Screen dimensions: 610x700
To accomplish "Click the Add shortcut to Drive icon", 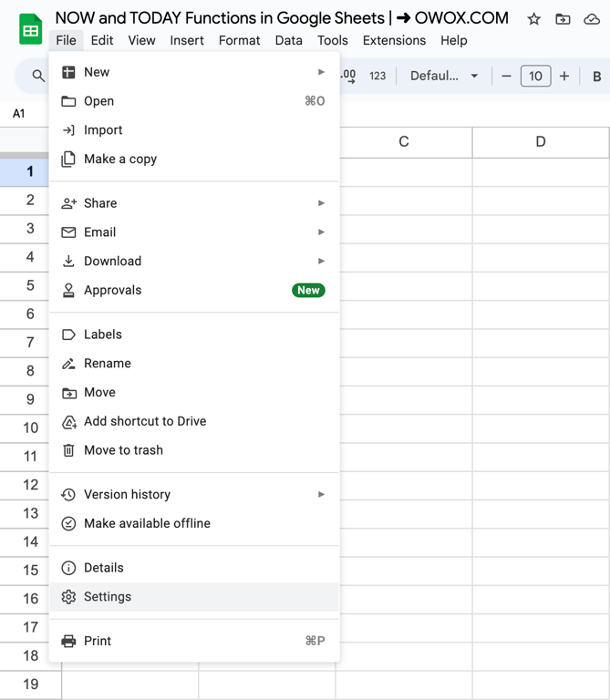I will (x=68, y=421).
